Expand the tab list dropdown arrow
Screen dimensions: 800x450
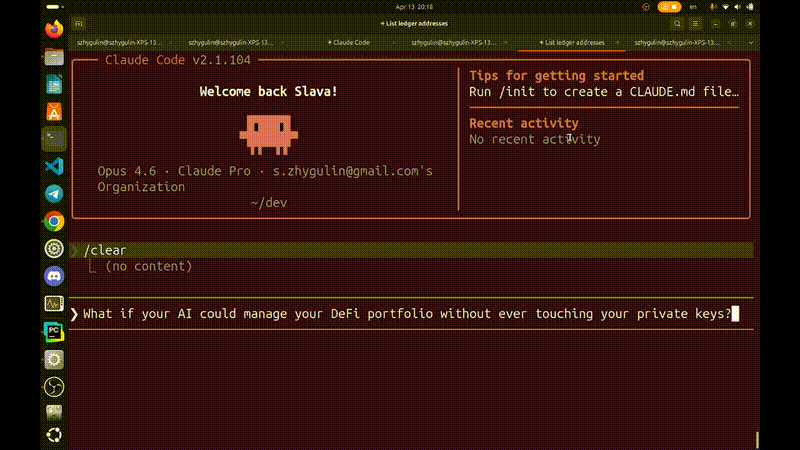click(x=751, y=43)
